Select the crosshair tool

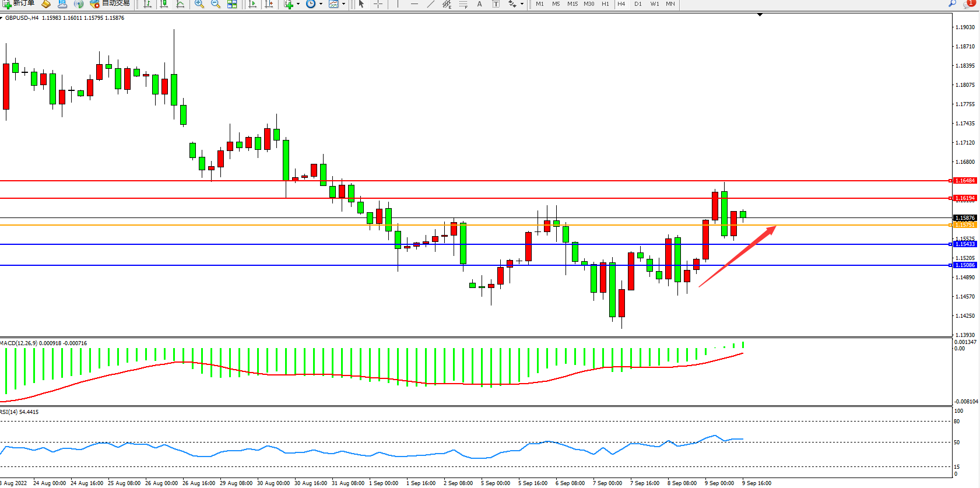pyautogui.click(x=378, y=4)
